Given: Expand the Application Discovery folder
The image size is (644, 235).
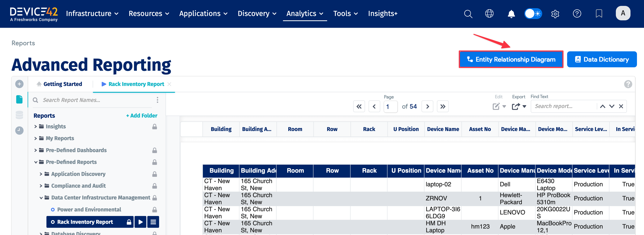Looking at the screenshot, I should [41, 174].
